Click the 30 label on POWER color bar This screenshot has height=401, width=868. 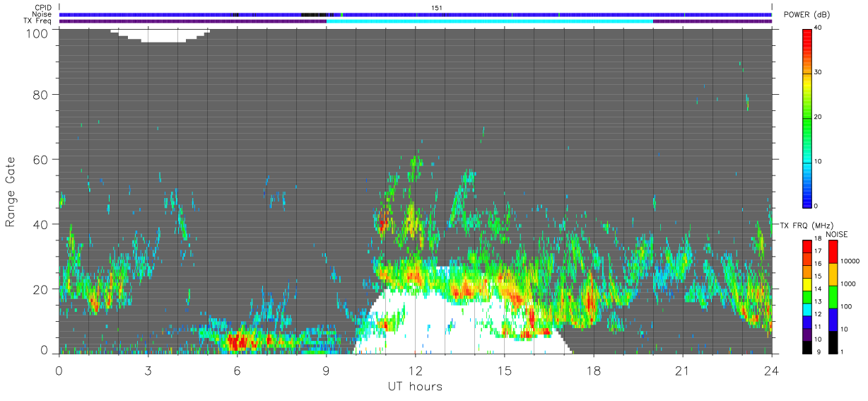click(819, 72)
